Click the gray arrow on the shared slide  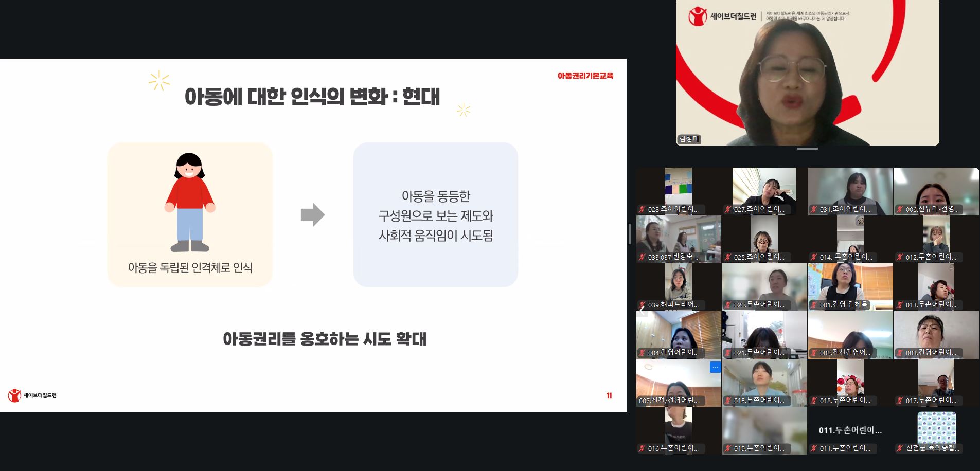pos(312,215)
